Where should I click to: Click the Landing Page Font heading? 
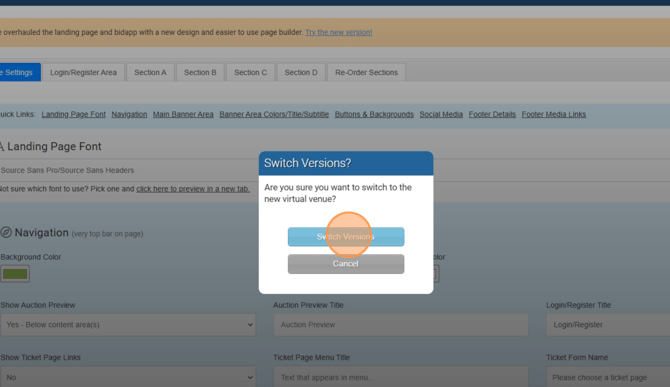54,147
